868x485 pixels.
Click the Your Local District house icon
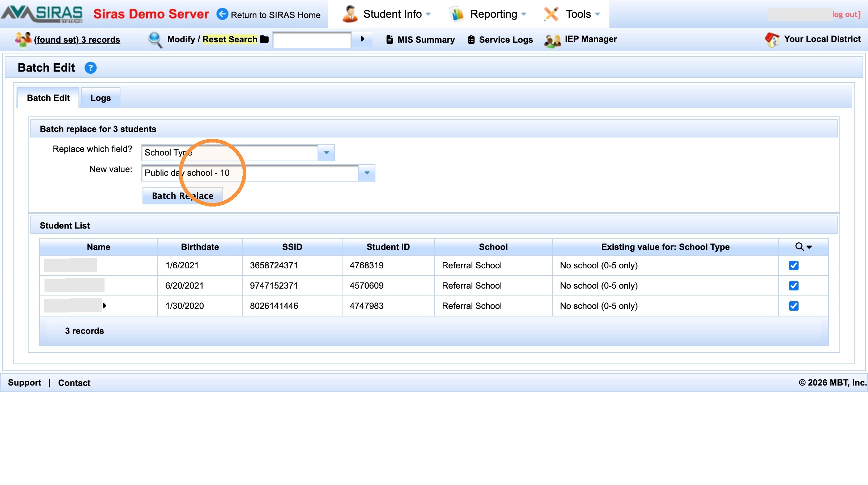(x=772, y=39)
